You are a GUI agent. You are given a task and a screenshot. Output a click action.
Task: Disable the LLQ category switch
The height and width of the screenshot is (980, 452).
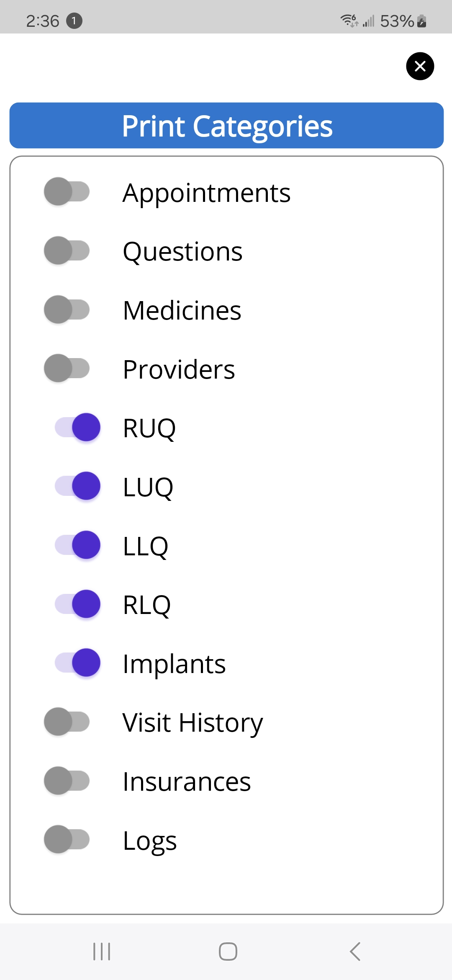pos(78,545)
